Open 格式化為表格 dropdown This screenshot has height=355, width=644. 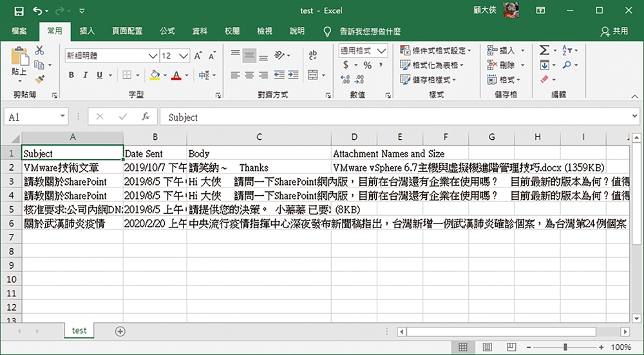pos(432,65)
